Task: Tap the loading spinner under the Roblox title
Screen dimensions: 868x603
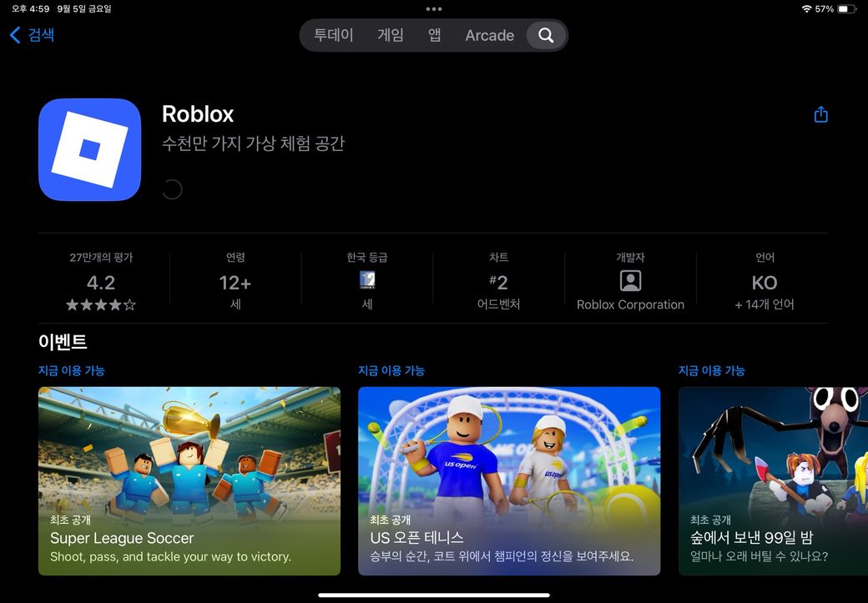Action: point(172,189)
